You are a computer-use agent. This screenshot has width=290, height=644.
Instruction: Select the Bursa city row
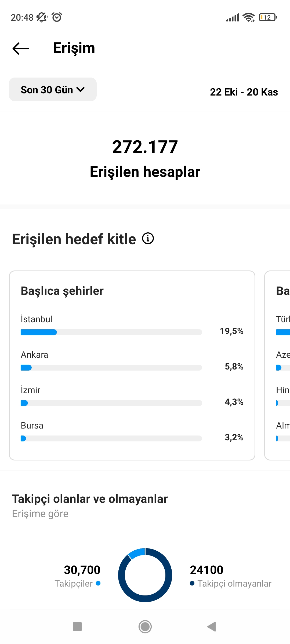click(132, 431)
